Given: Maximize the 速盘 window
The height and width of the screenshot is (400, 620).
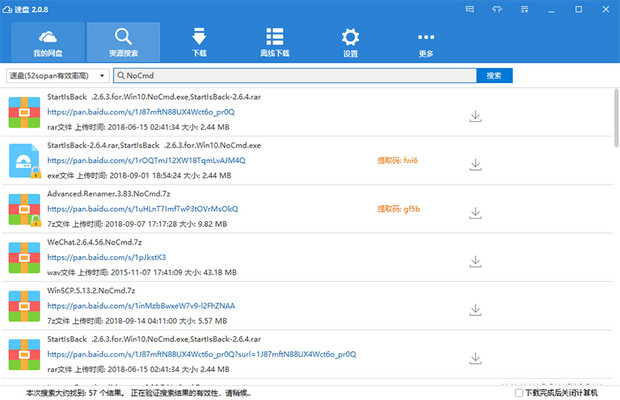Looking at the screenshot, I should coord(578,9).
